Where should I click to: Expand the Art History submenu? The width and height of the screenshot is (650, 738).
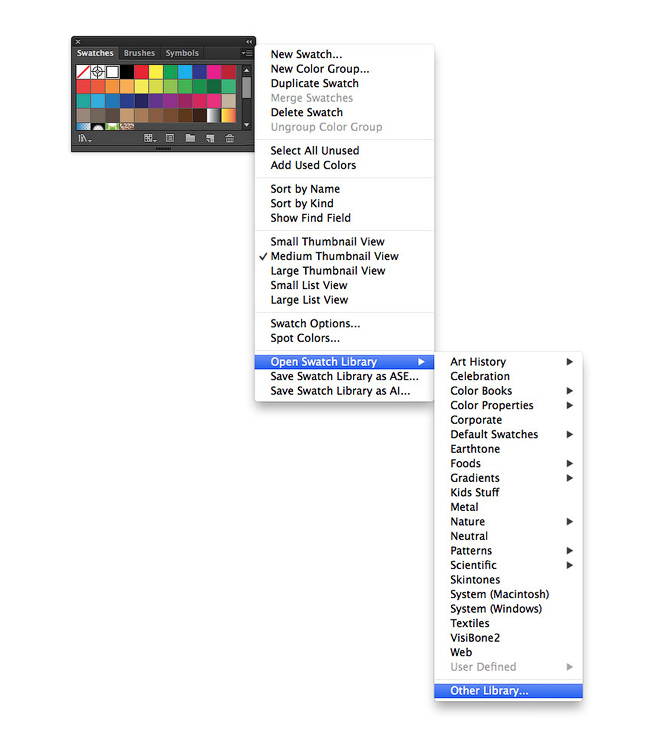[508, 361]
